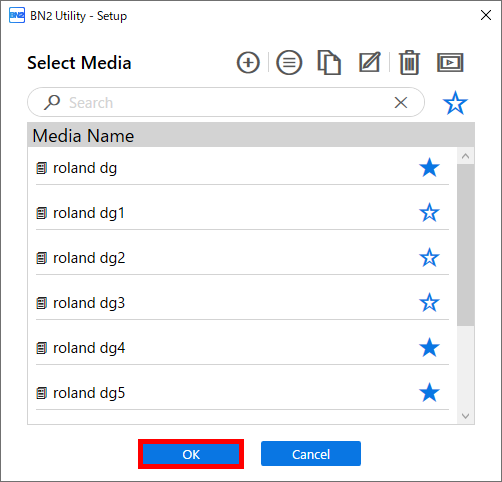502x482 pixels.
Task: Click the add new media plus icon
Action: pos(248,62)
